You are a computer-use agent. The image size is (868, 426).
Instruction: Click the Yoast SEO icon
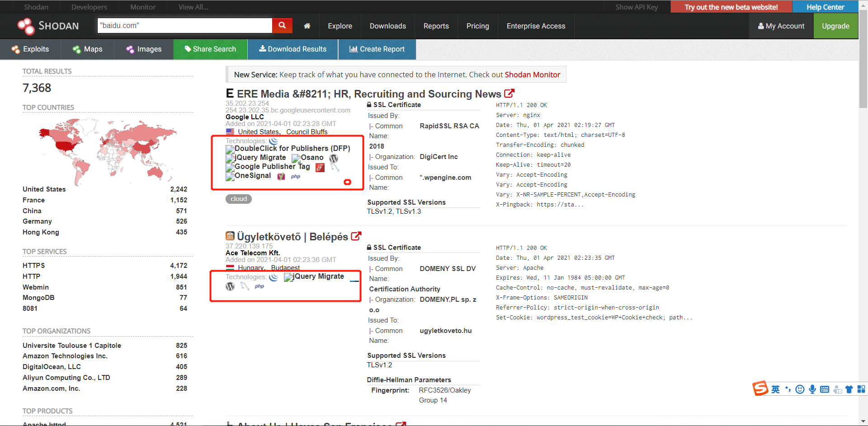pos(281,176)
